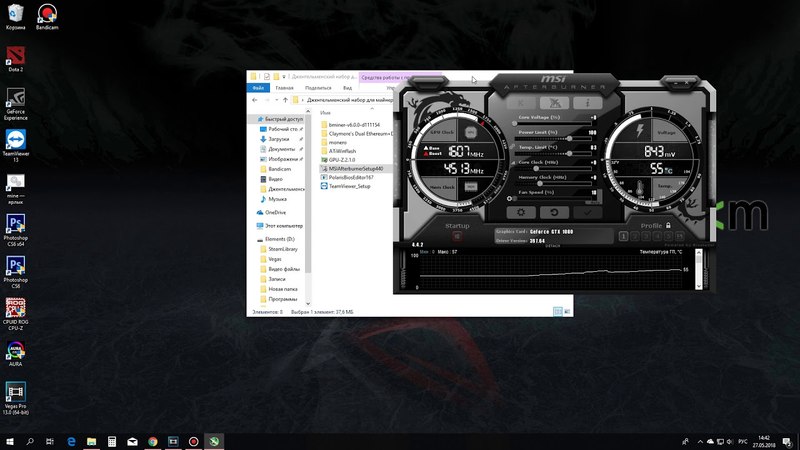This screenshot has height=450, width=800.
Task: Click the reset arrow button in Afterburner
Action: (554, 212)
